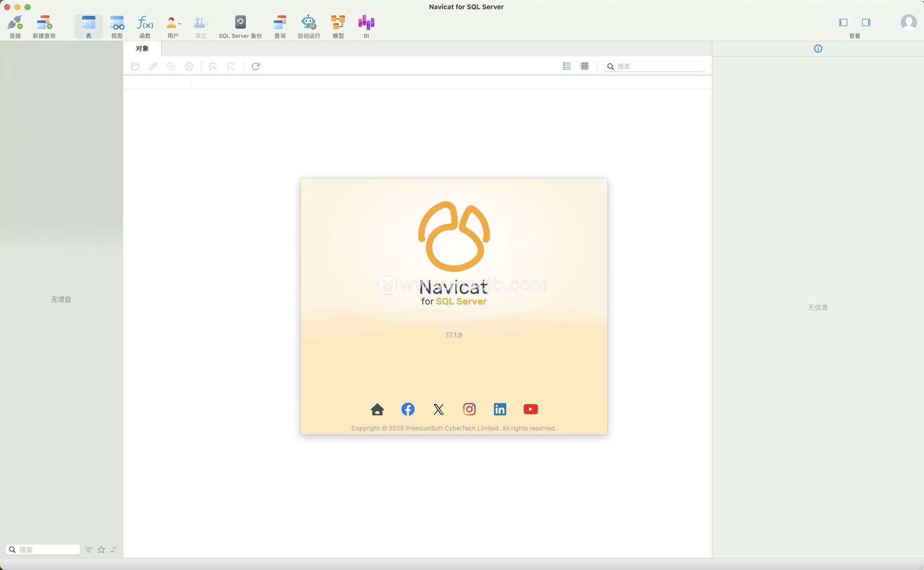The image size is (924, 570).
Task: Click the open table folder icon
Action: 135,66
